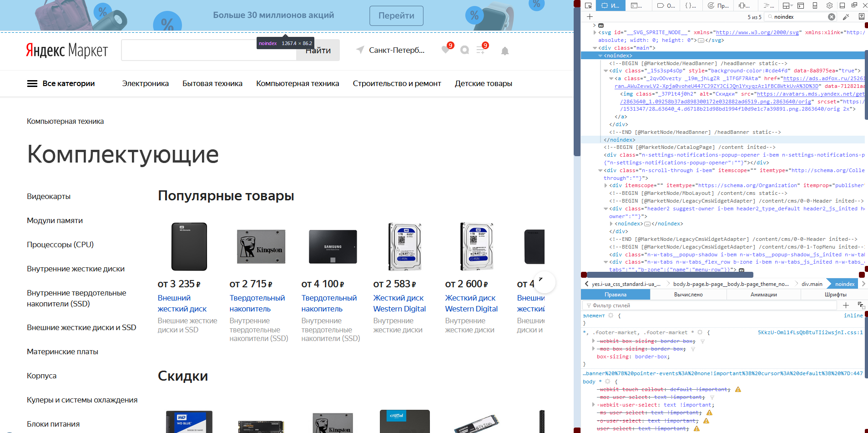Open Видеокарты category link
The image size is (868, 433).
[x=49, y=196]
